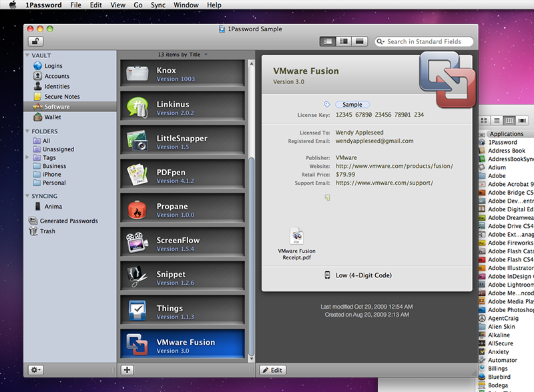The height and width of the screenshot is (392, 534).
Task: Switch to the third layout view button
Action: [x=360, y=41]
